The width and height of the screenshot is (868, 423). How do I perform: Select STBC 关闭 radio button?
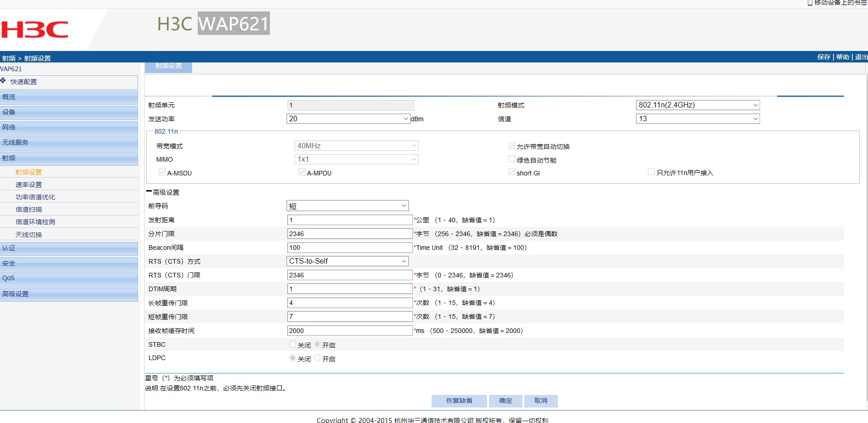point(292,344)
